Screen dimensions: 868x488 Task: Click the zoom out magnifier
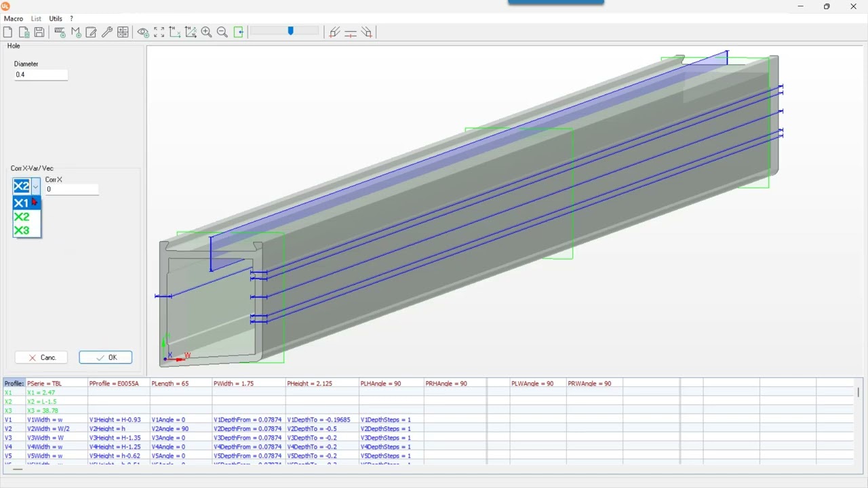point(222,32)
